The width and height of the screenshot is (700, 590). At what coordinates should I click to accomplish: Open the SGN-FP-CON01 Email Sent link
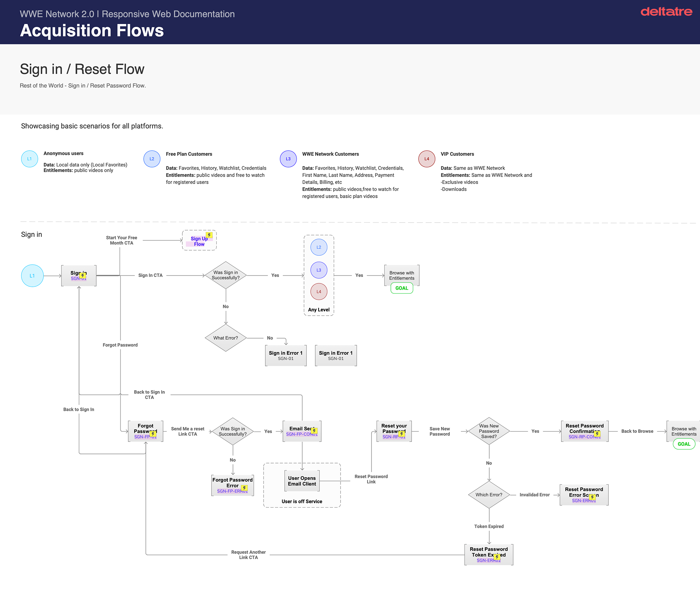point(302,434)
